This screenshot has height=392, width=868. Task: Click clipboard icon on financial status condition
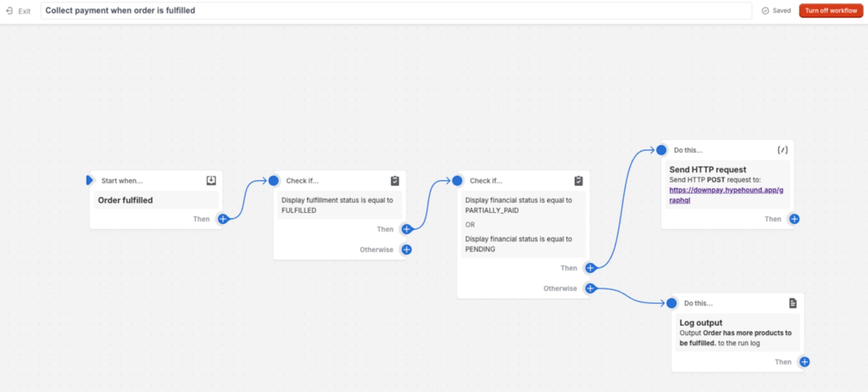[578, 181]
